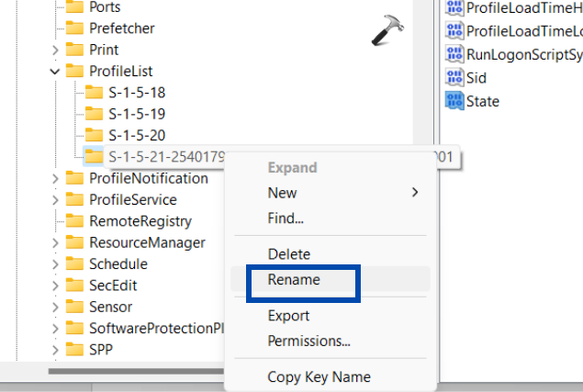Click the ResourceManager folder icon
The height and width of the screenshot is (392, 583).
[74, 242]
